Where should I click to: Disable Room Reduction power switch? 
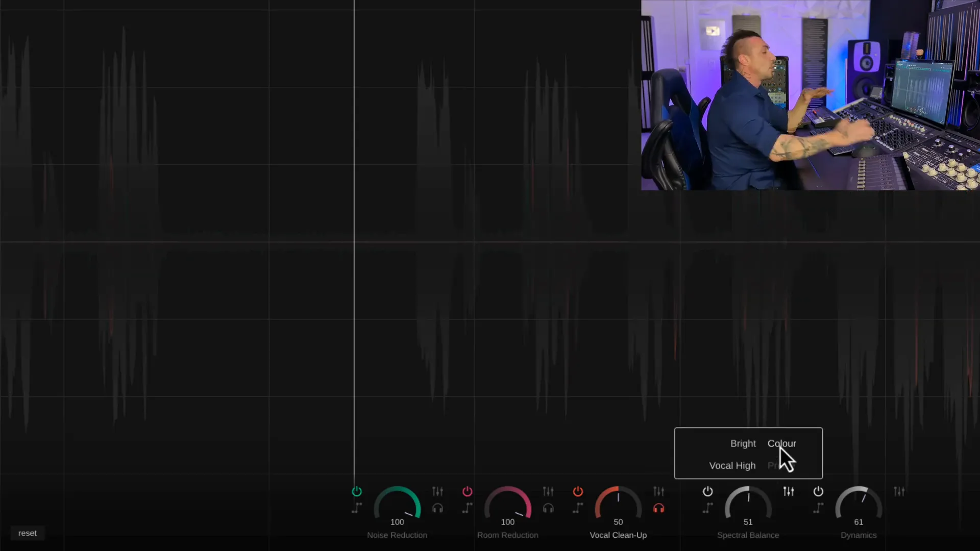click(467, 491)
